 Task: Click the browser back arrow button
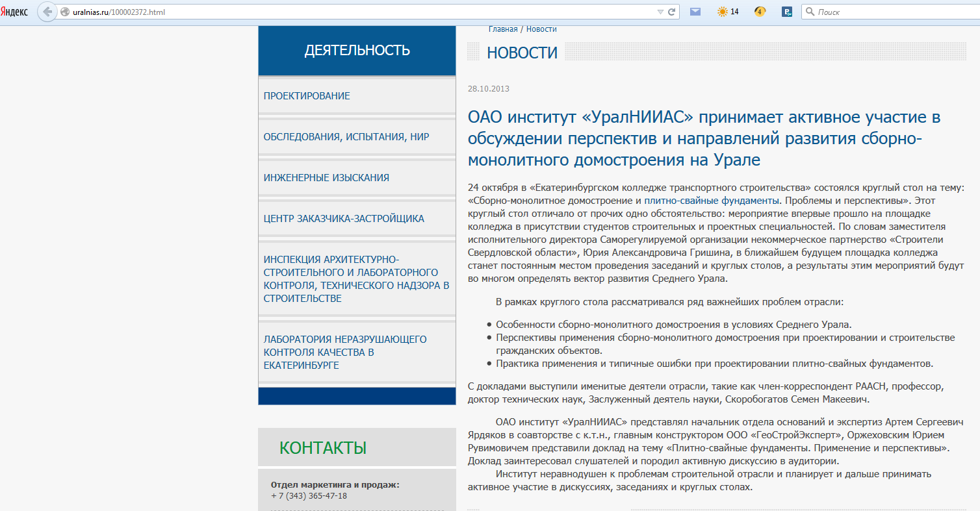[47, 12]
